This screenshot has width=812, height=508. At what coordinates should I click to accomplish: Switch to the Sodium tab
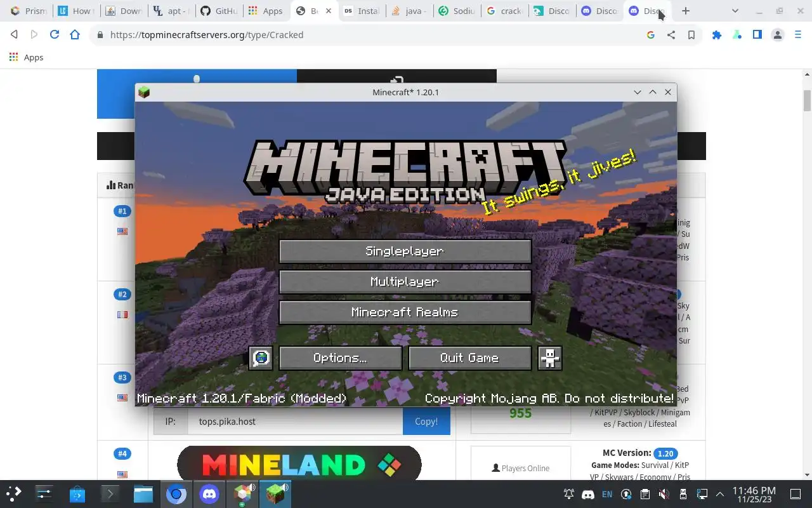457,11
